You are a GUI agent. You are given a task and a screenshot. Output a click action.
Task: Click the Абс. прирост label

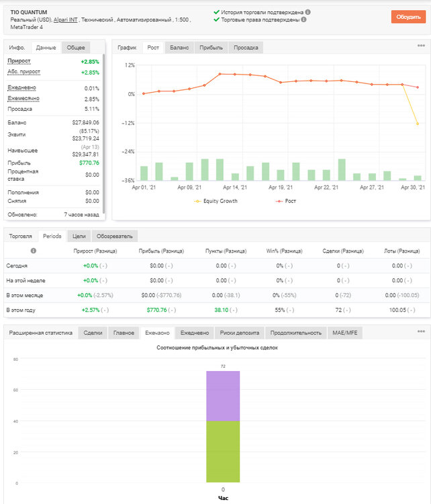23,72
